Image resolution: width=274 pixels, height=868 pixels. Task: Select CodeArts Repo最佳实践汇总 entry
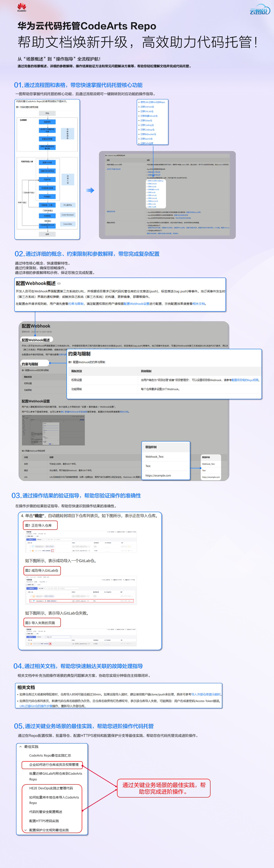50,755
